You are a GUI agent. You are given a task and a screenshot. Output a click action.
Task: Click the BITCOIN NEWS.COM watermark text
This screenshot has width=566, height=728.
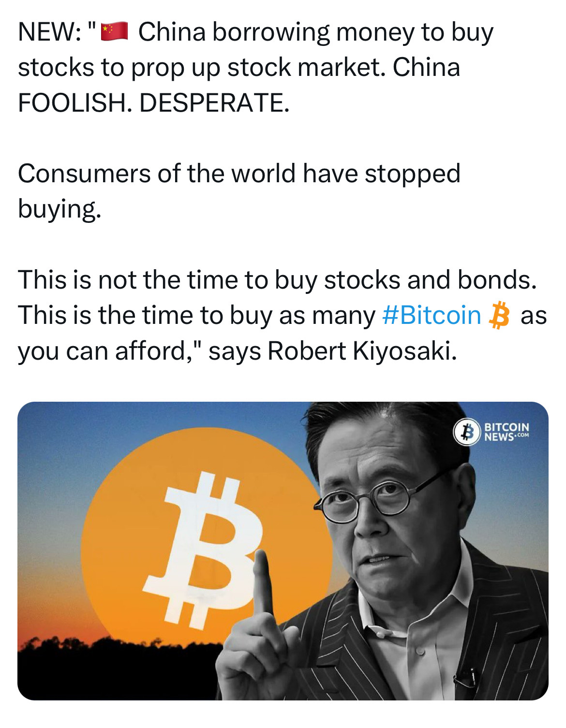pos(506,432)
